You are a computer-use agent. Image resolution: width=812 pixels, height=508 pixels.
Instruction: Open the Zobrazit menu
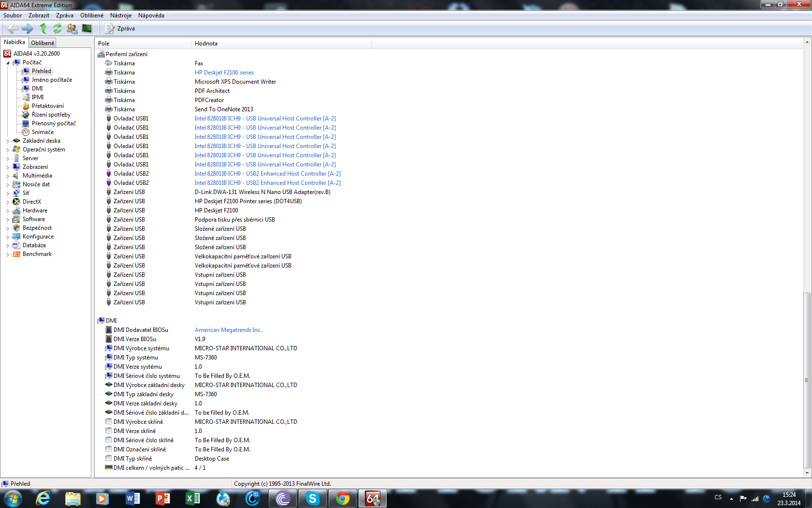[x=39, y=15]
